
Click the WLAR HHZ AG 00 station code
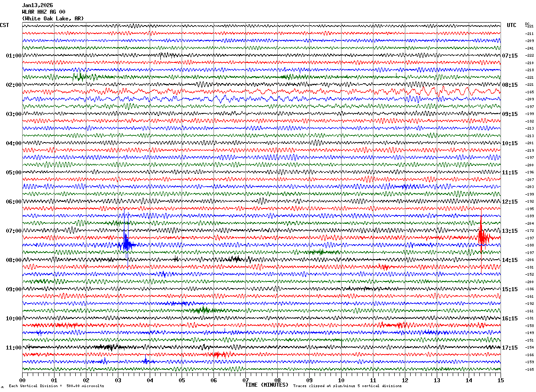[x=43, y=12]
